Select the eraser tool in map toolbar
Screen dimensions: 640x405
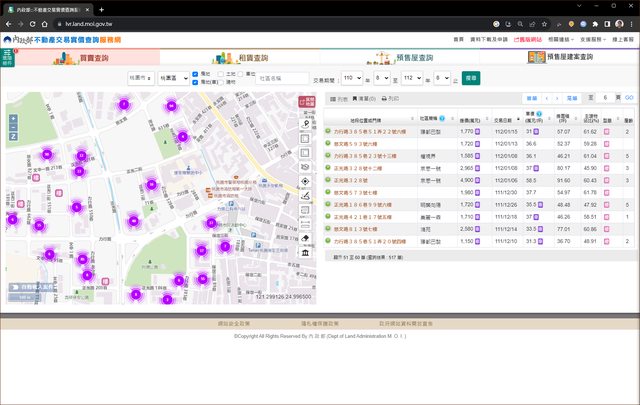pos(306,239)
